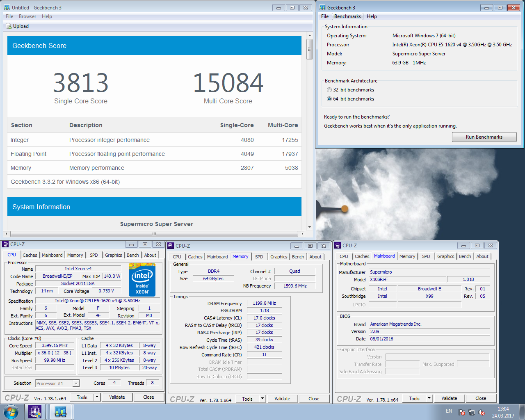Screen dimensions: 525x420
Task: Open Help menu in Untitled Geekbench window
Action: [47, 16]
